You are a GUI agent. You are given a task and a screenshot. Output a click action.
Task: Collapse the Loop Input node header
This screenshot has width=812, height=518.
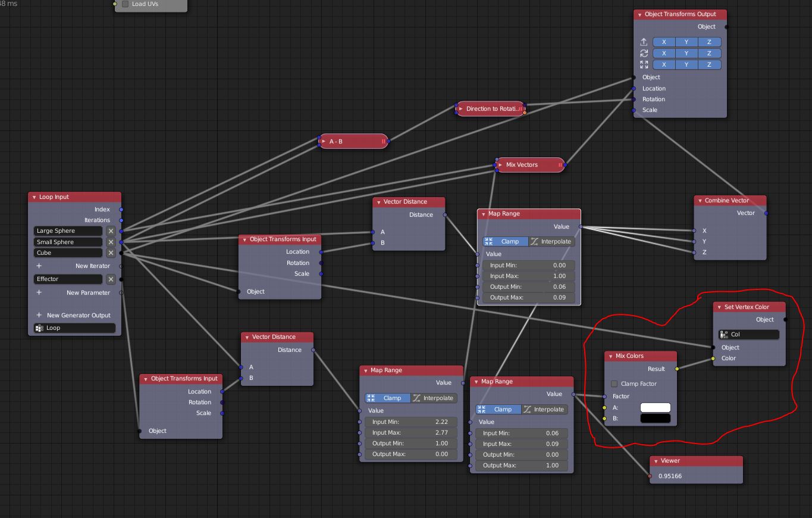[x=33, y=196]
